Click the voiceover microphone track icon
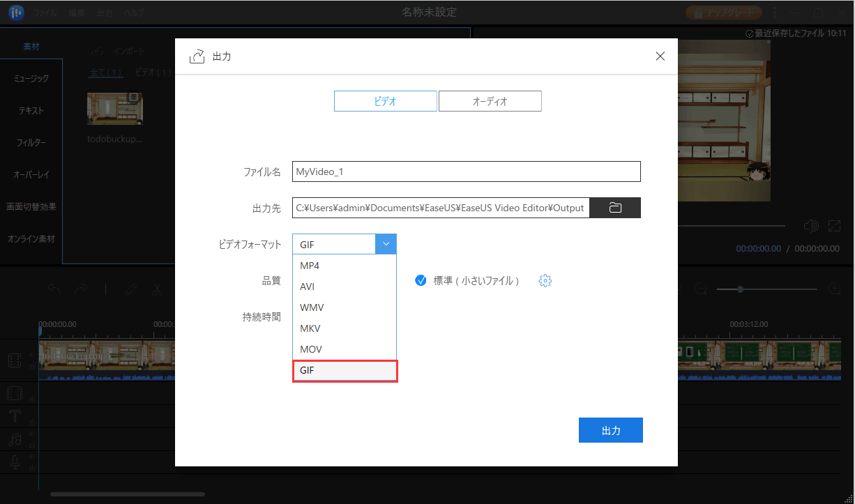The width and height of the screenshot is (855, 504). (x=15, y=462)
